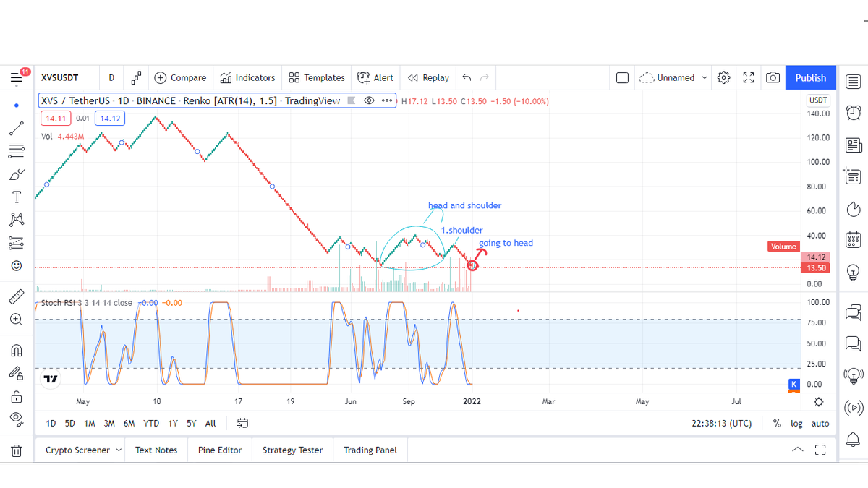This screenshot has height=488, width=868.
Task: Select the ruler Measure tool
Action: pyautogui.click(x=16, y=296)
